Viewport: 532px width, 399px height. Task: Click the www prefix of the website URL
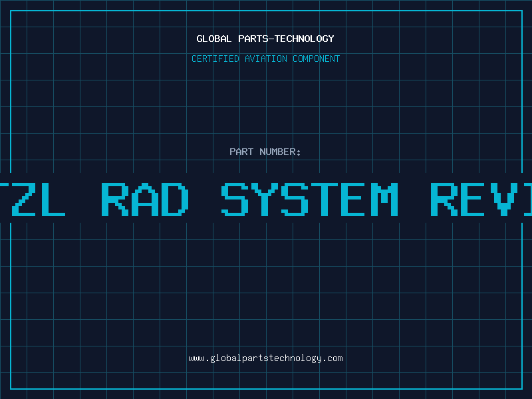tap(196, 358)
